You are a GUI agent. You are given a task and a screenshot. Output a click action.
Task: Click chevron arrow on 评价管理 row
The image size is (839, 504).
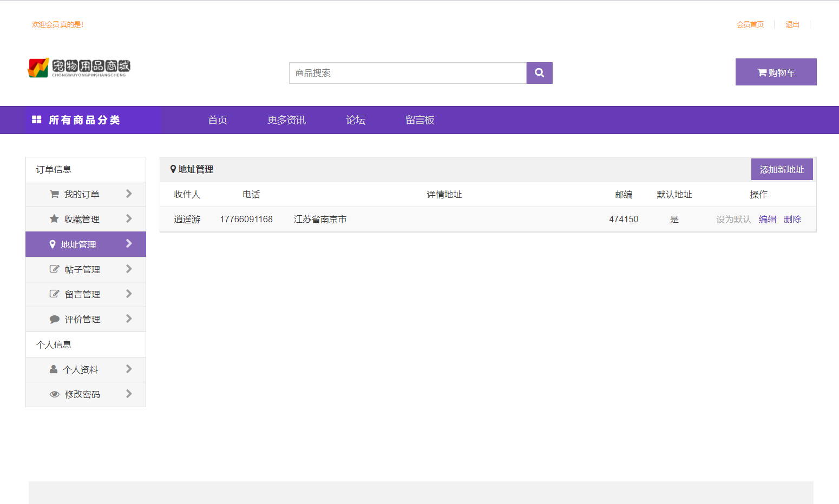click(x=129, y=319)
